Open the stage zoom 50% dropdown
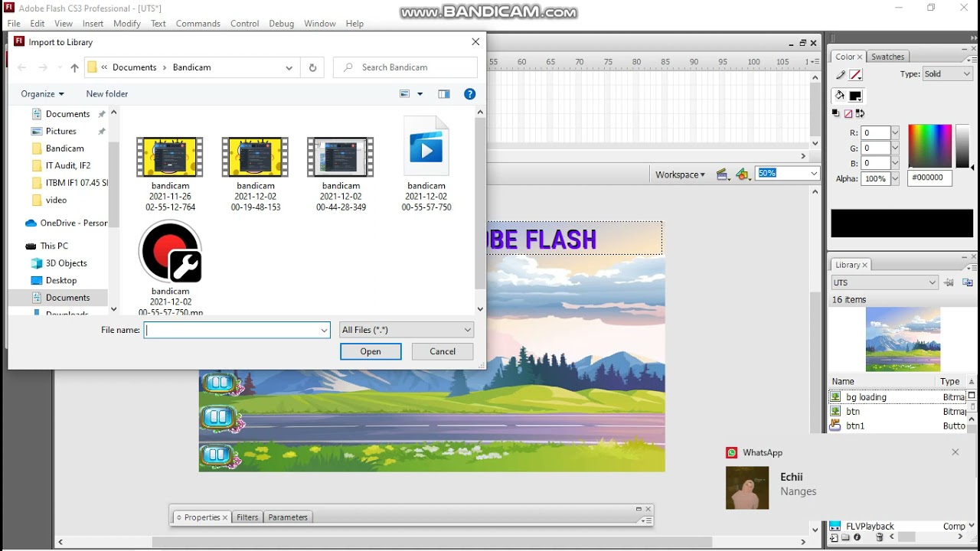Viewport: 980px width, 551px height. 813,174
